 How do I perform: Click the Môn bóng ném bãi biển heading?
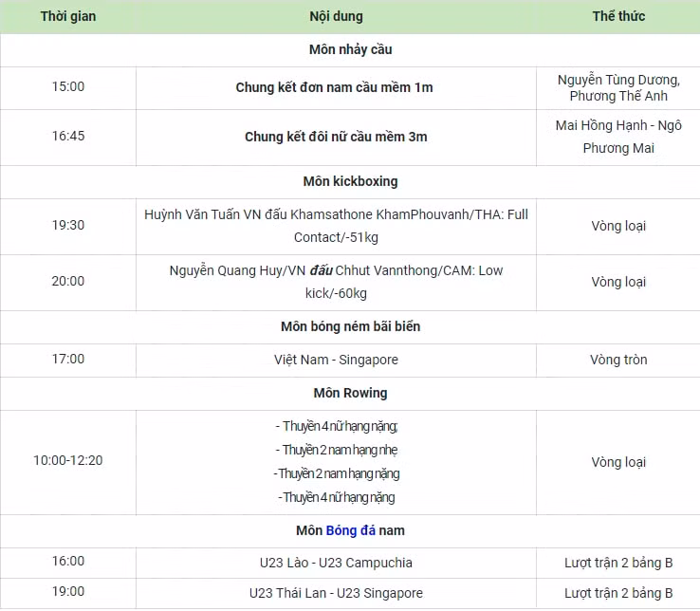[x=350, y=326]
